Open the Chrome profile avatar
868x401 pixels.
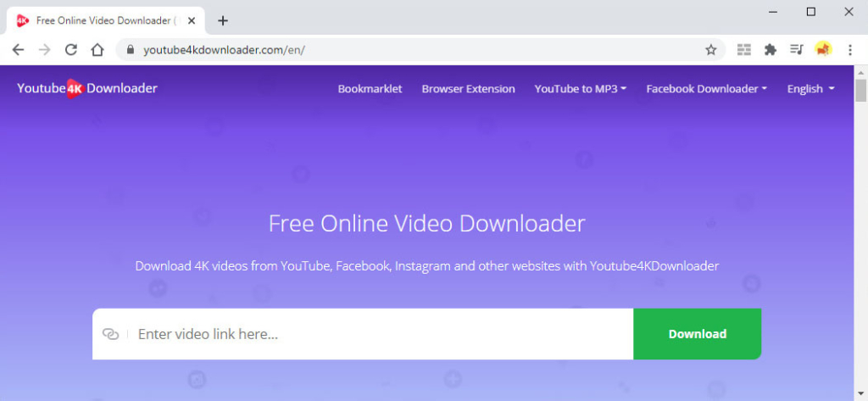click(823, 50)
